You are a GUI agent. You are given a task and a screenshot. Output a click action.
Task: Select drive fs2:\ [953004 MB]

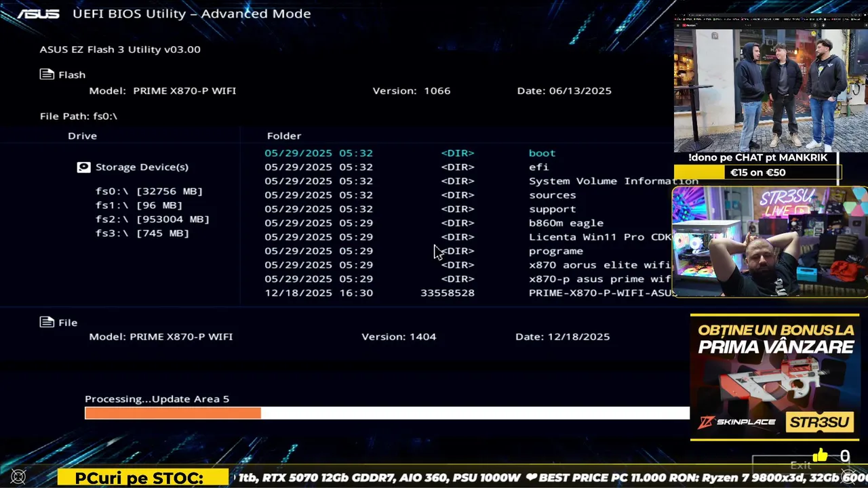click(x=153, y=219)
